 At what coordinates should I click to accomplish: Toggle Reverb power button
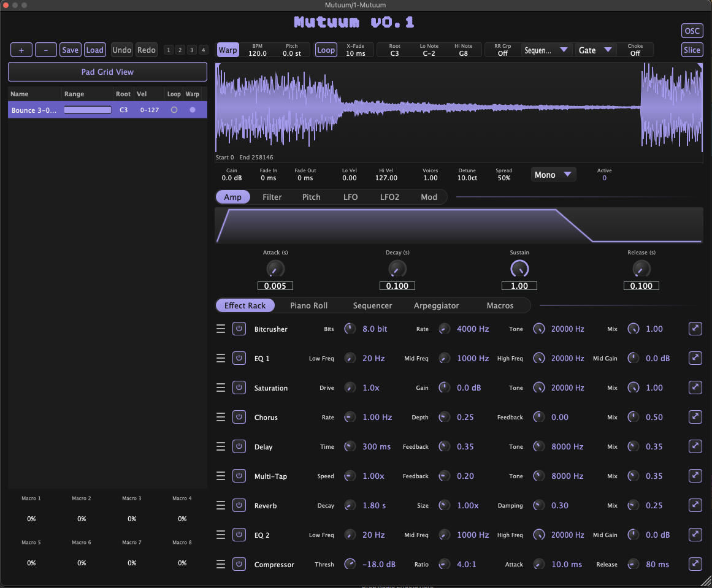click(239, 505)
